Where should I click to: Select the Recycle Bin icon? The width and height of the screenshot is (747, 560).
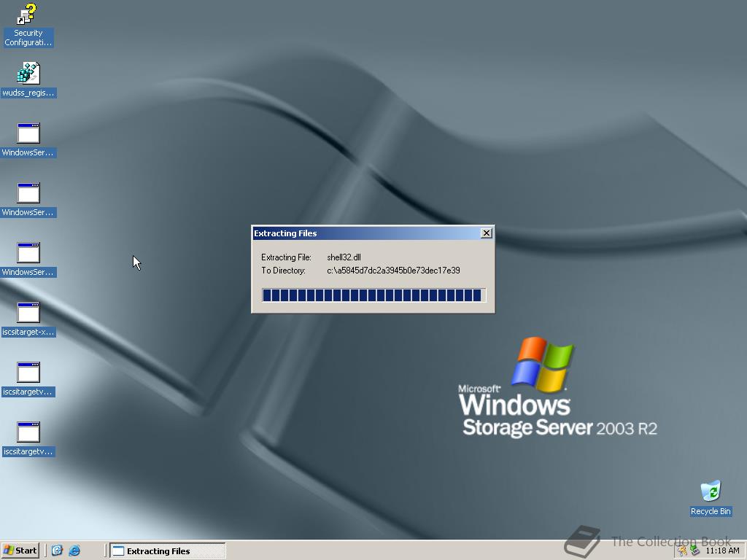click(x=711, y=498)
